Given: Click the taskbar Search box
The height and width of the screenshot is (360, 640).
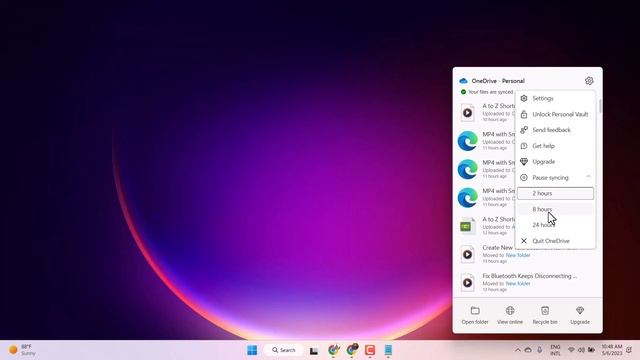Looking at the screenshot, I should (284, 350).
